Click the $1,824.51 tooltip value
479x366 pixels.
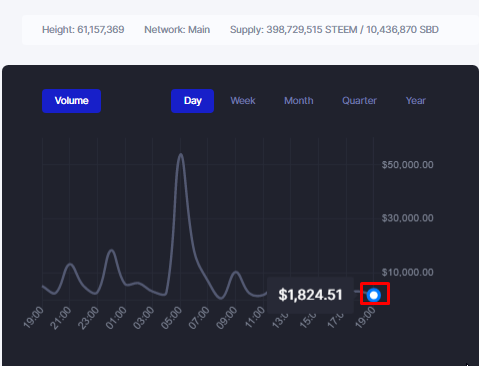click(x=310, y=295)
